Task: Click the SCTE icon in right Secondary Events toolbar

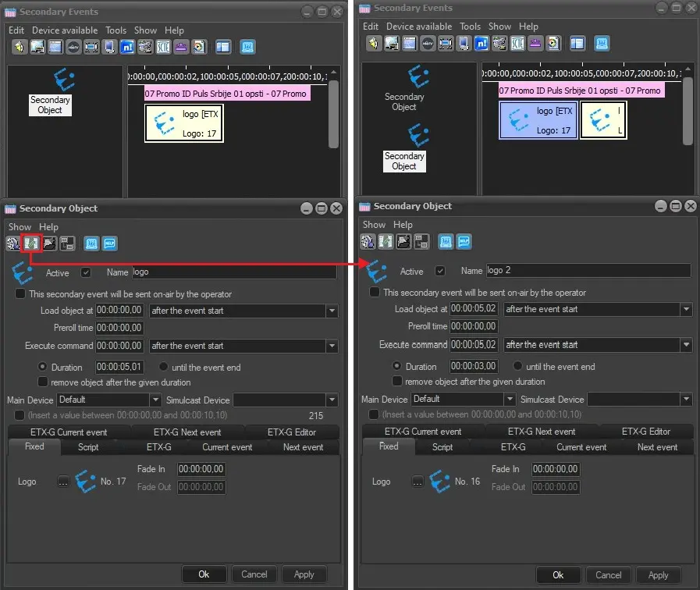Action: pos(517,44)
